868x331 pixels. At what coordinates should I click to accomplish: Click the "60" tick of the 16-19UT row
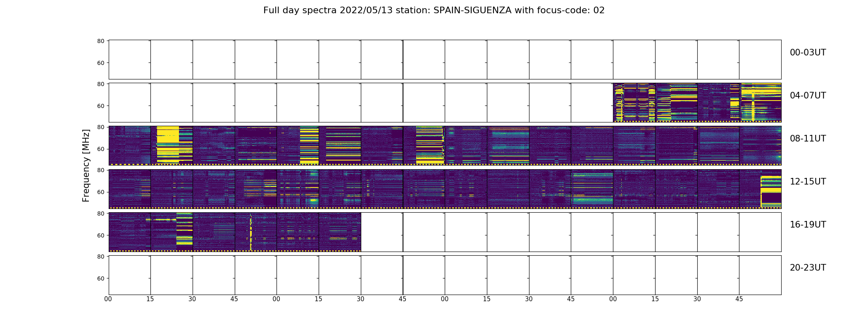(x=100, y=235)
